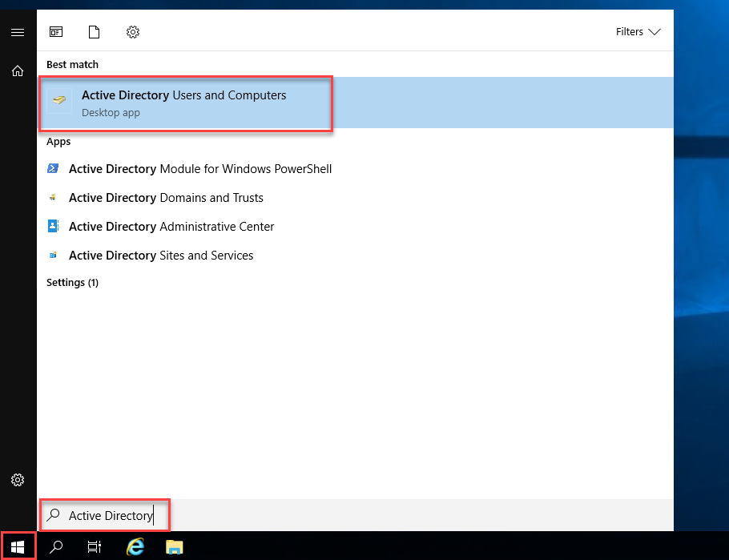Filter results by Apps icon
The image size is (729, 560).
56,31
